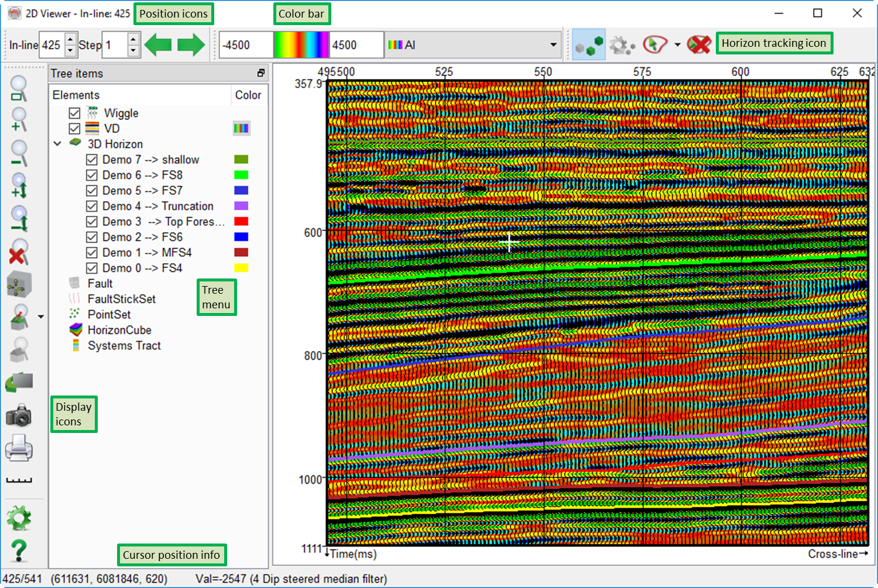Hide the Demo 5 --> FS7 horizon
878x588 pixels.
click(92, 191)
